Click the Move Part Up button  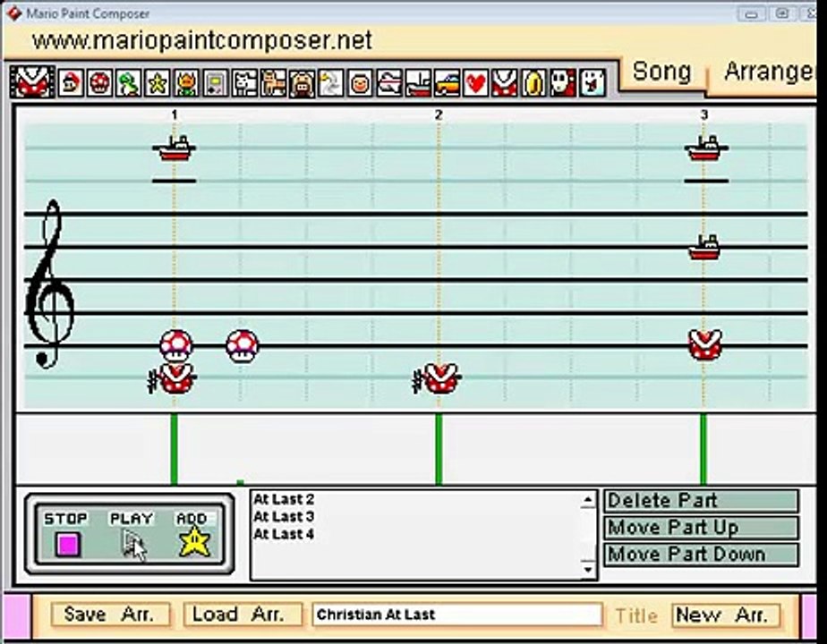point(702,528)
